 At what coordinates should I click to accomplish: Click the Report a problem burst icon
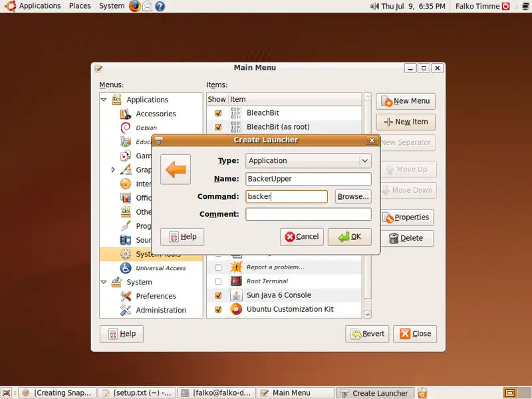(236, 267)
